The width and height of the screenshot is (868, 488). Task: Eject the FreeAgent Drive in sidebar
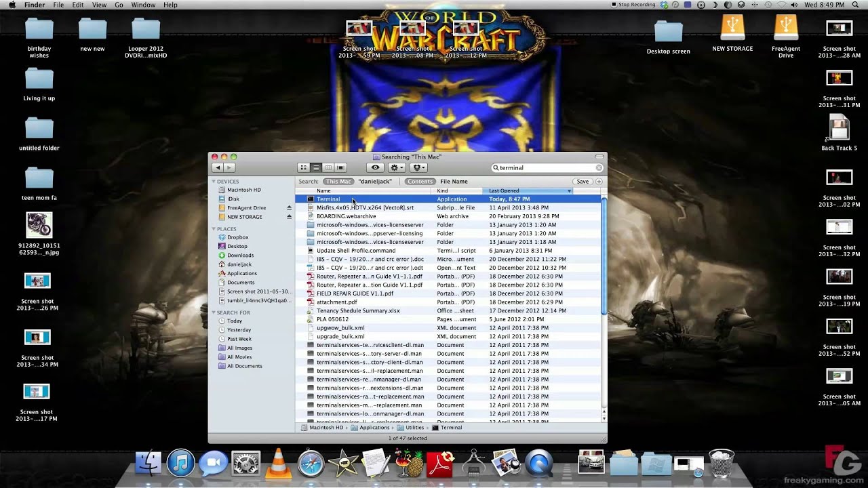(x=289, y=208)
